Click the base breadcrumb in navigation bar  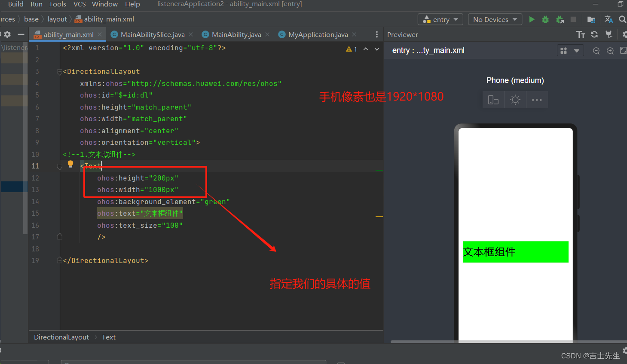[31, 19]
